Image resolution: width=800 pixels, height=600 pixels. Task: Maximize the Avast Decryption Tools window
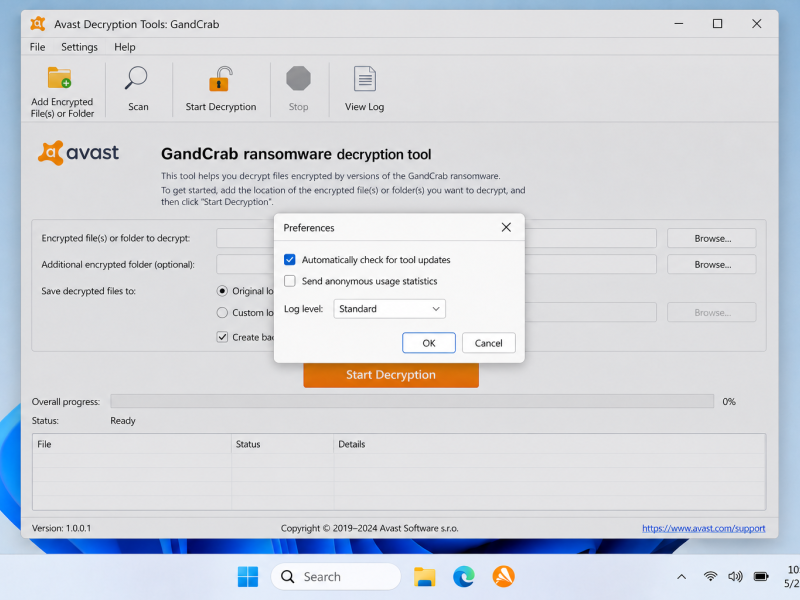[717, 23]
